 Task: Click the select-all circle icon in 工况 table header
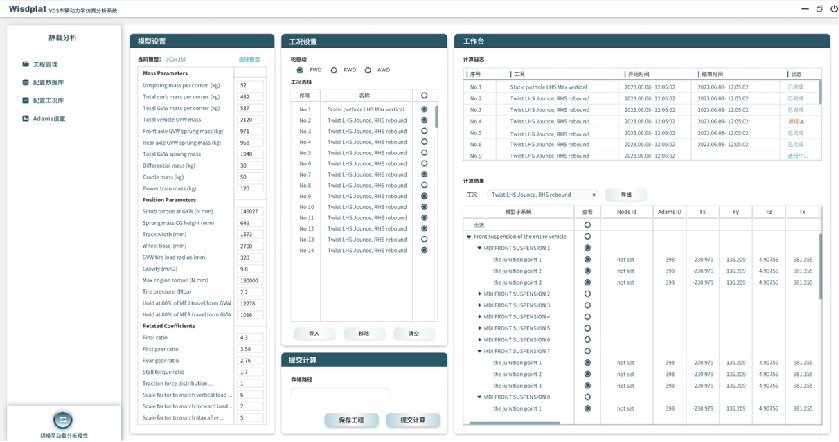click(x=425, y=96)
